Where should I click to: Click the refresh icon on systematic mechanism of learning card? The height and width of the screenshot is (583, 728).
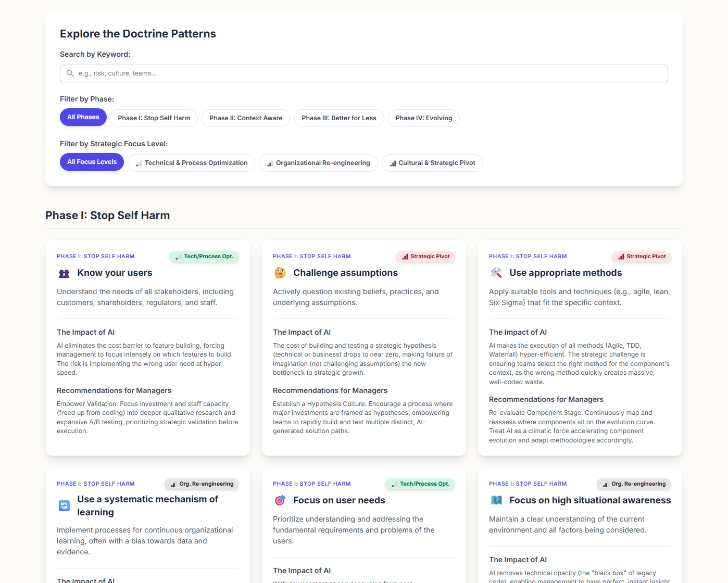pos(64,505)
